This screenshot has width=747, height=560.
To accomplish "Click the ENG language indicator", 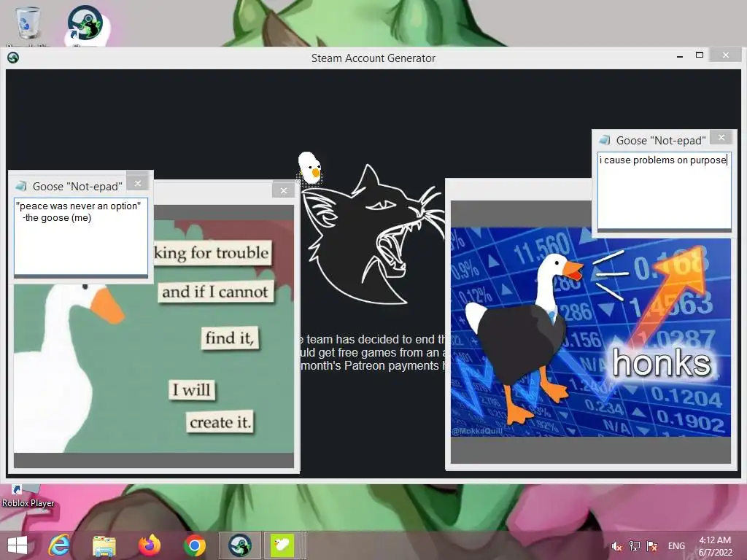I will [676, 546].
